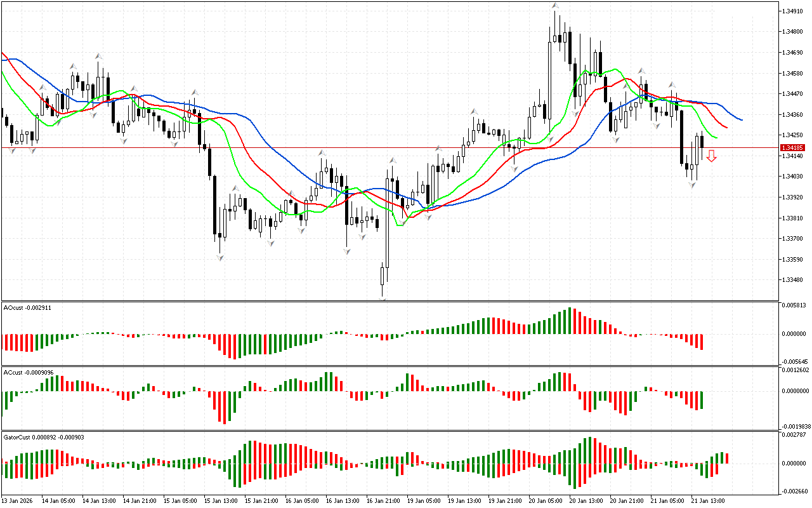
Task: Click the GatorCust indicator label
Action: point(43,437)
